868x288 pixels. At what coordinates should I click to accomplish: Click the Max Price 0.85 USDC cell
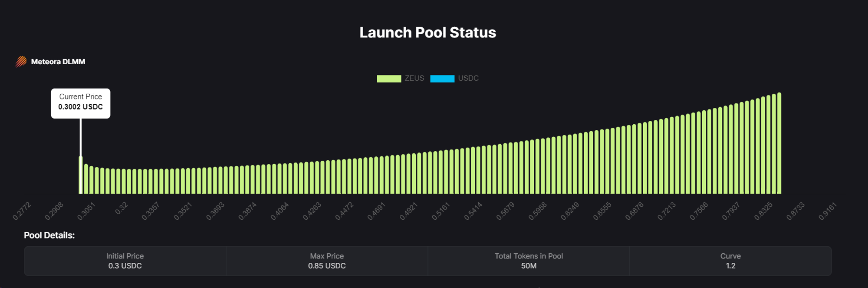coord(327,261)
